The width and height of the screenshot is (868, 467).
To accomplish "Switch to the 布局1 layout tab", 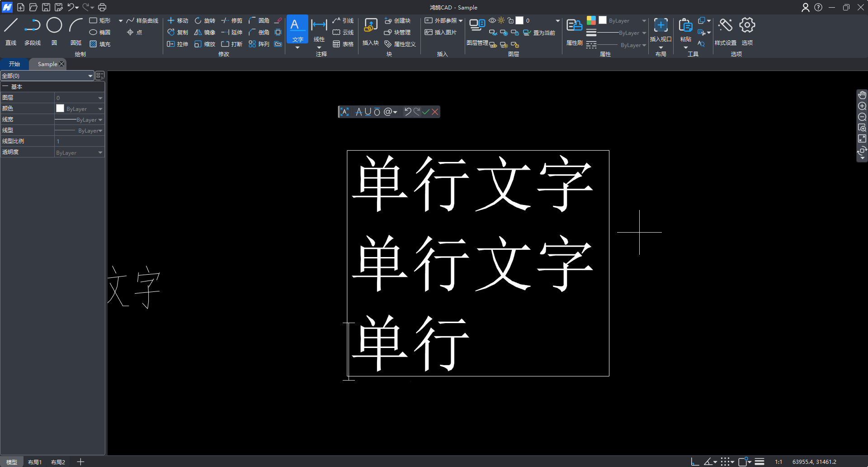I will click(x=35, y=462).
